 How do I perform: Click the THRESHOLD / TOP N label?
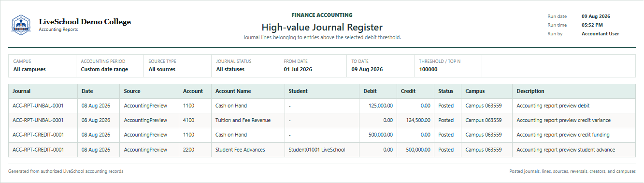coord(440,61)
